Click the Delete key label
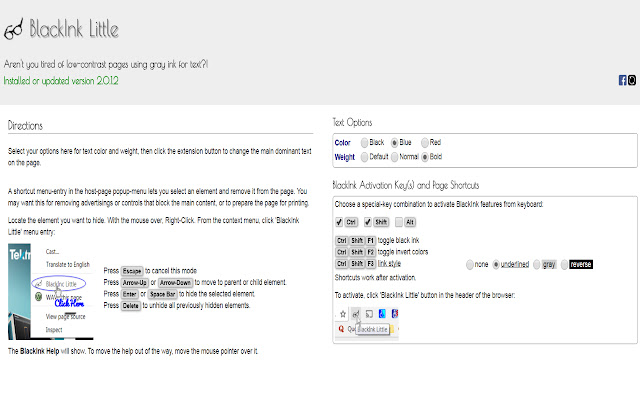 pyautogui.click(x=131, y=306)
